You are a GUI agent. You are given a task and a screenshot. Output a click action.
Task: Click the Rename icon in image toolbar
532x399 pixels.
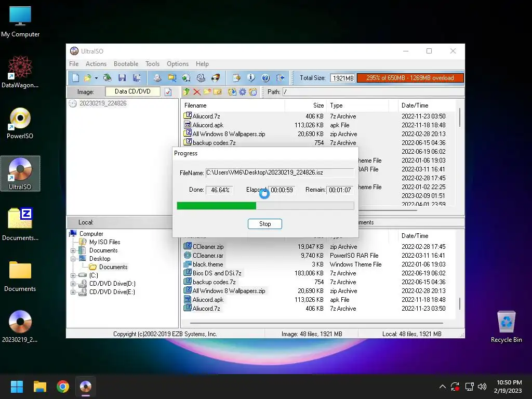218,92
